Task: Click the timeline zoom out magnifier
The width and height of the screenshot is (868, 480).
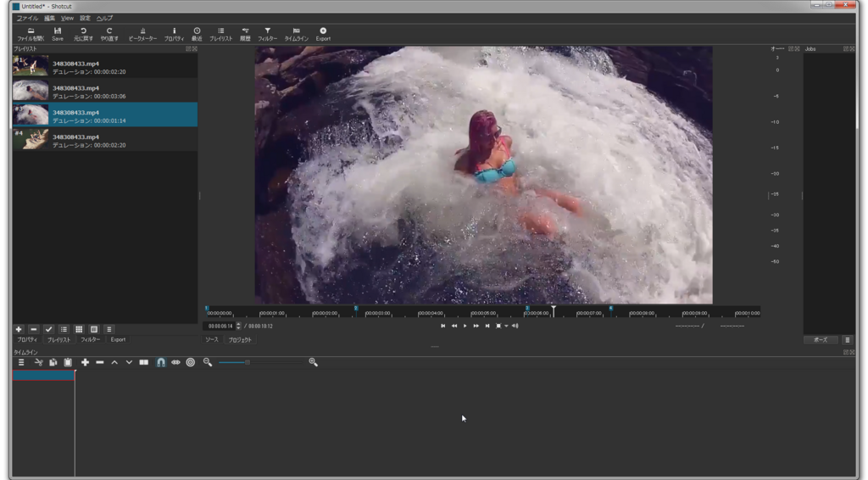Action: 208,362
